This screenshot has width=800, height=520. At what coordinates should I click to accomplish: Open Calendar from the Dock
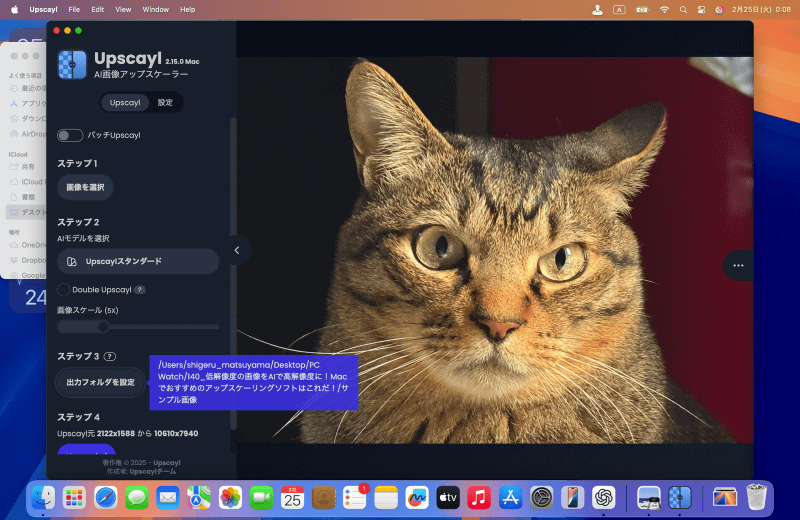pos(292,498)
